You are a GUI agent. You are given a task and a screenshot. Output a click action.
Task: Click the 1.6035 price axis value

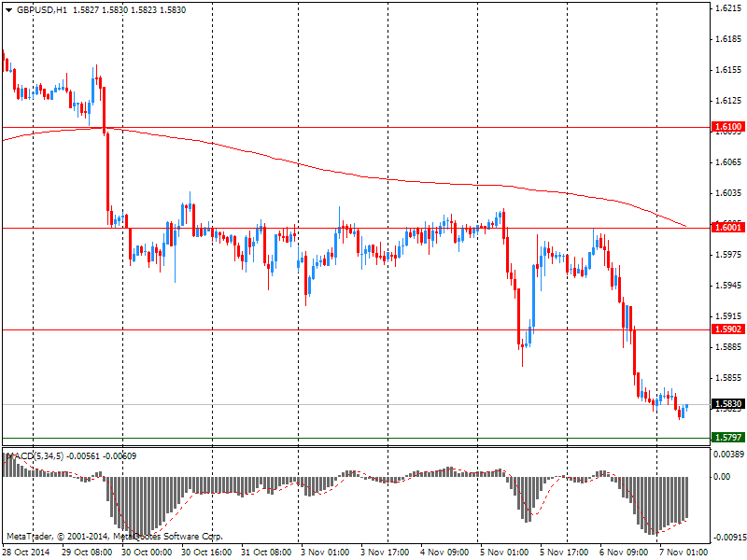pos(729,193)
